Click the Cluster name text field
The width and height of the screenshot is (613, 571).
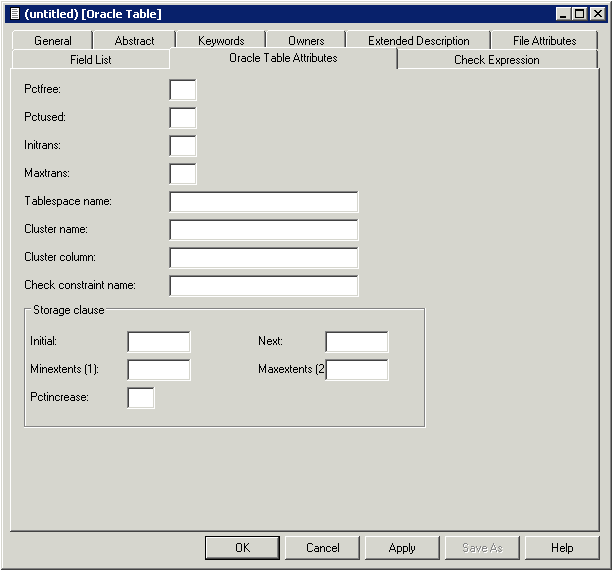(x=264, y=230)
